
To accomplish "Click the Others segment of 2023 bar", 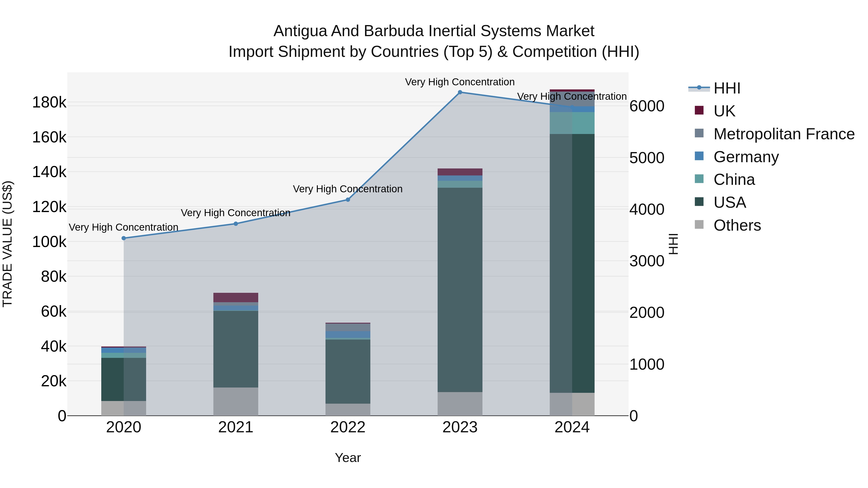I will [x=460, y=404].
